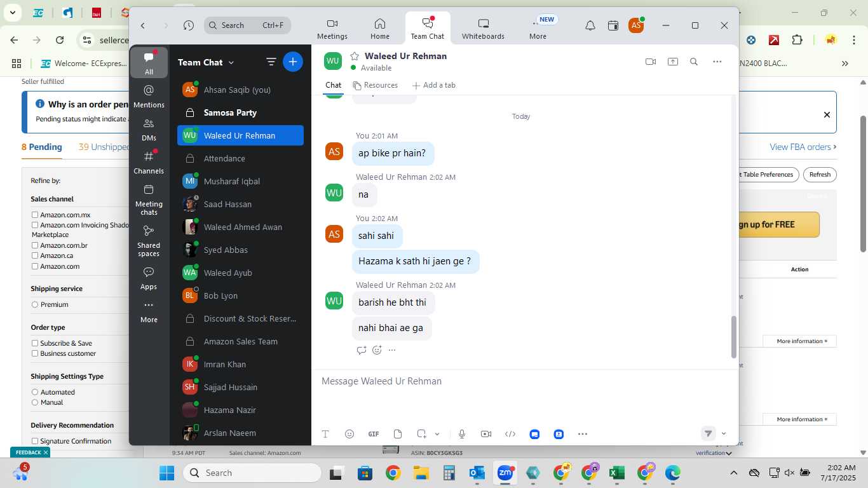The image size is (868, 488).
Task: Open Shared spaces in sidebar
Action: [149, 241]
